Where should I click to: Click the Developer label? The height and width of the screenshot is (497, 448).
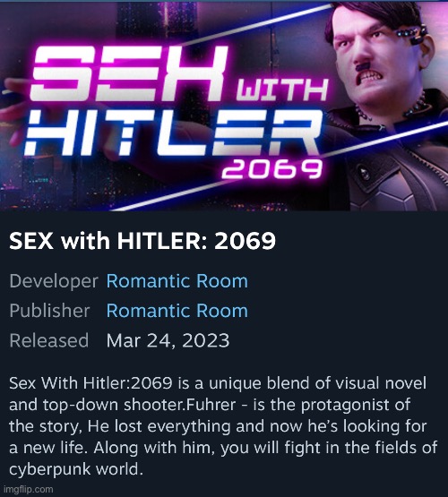[54, 281]
